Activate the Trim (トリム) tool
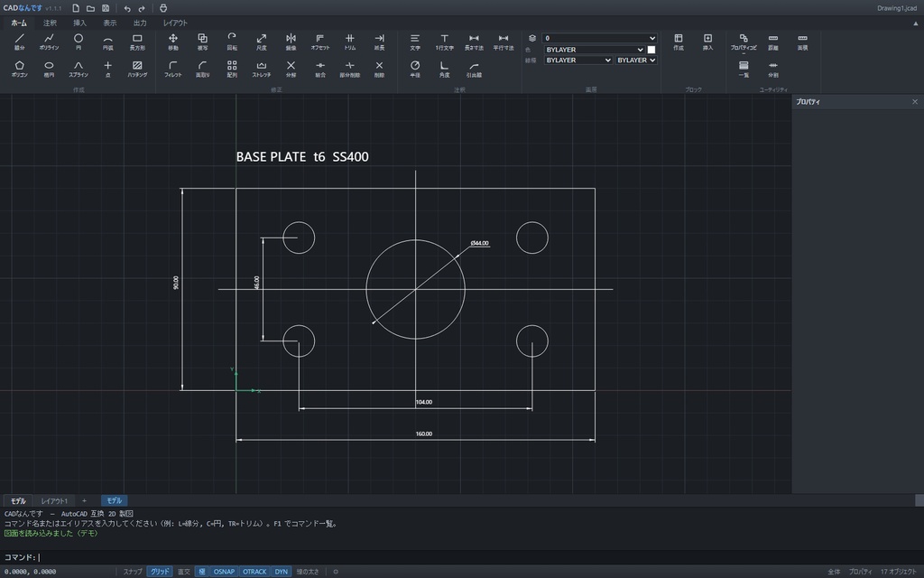Image resolution: width=924 pixels, height=578 pixels. [350, 42]
